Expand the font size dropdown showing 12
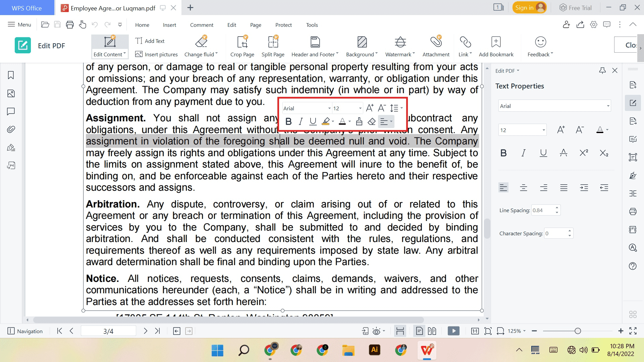This screenshot has height=362, width=644. 360,108
